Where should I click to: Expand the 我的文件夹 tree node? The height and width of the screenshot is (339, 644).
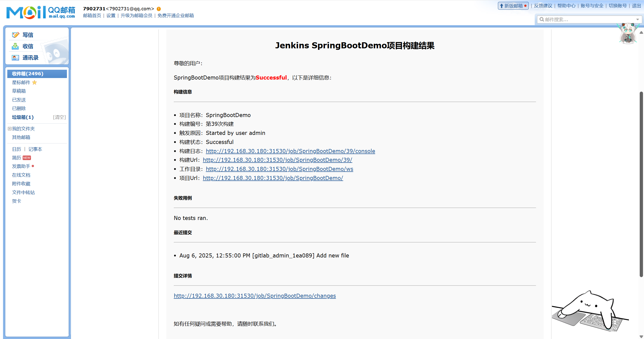10,129
